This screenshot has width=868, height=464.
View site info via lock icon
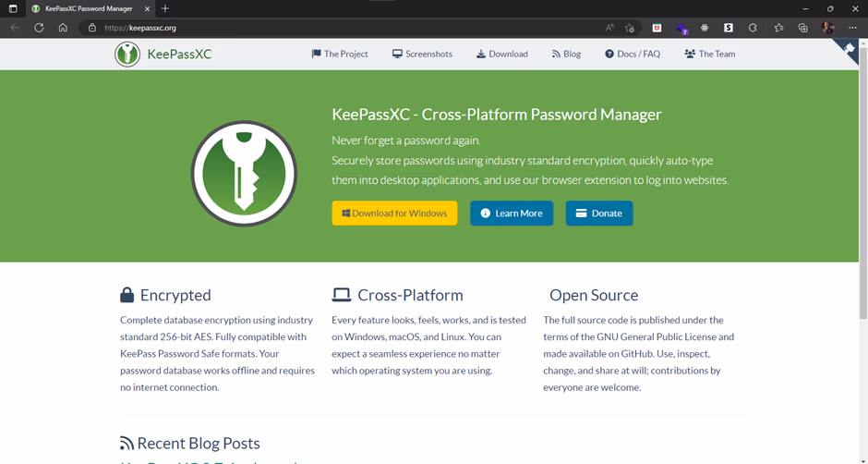(92, 28)
